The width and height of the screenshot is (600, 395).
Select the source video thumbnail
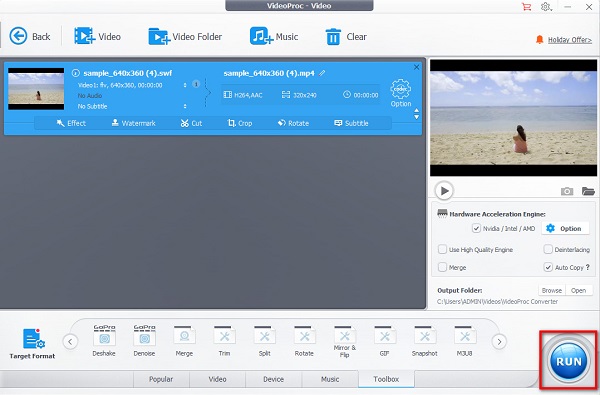click(x=36, y=89)
